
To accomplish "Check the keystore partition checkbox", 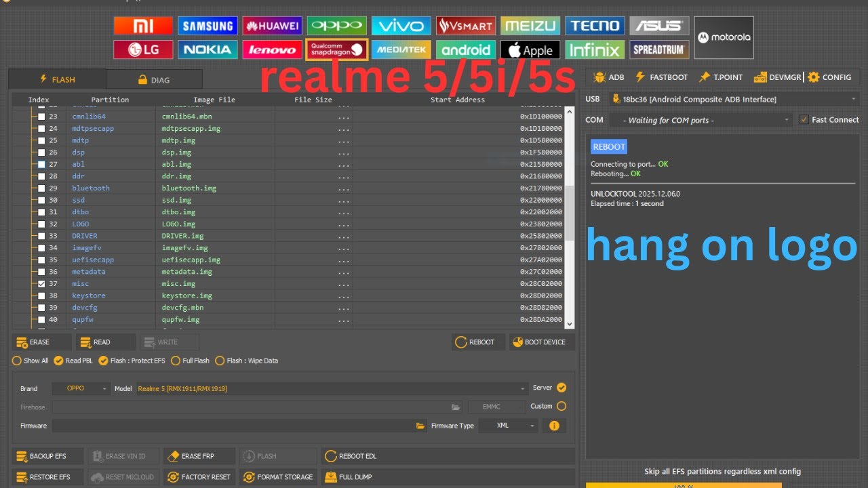I will [x=41, y=296].
